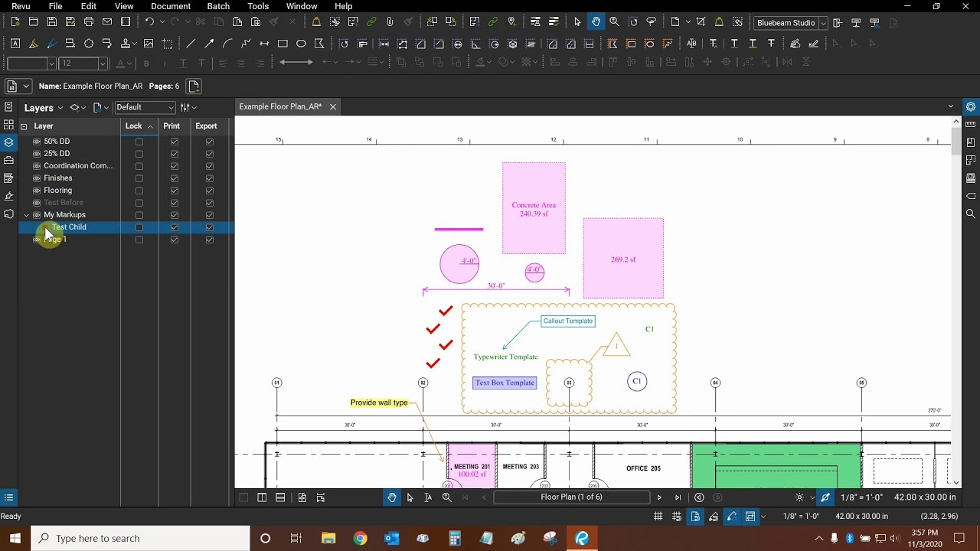This screenshot has height=551, width=980.
Task: Open the Stamp tool dropdown arrow
Action: pyautogui.click(x=133, y=44)
